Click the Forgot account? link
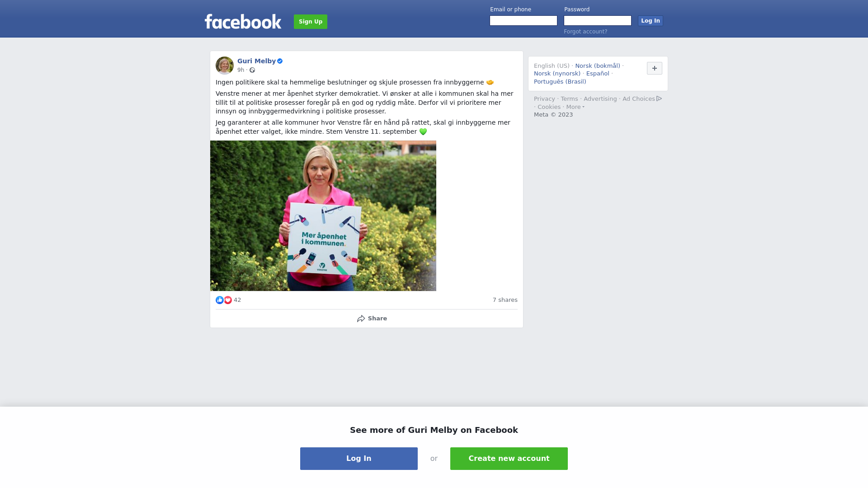Viewport: 868px width, 488px height. pyautogui.click(x=585, y=32)
